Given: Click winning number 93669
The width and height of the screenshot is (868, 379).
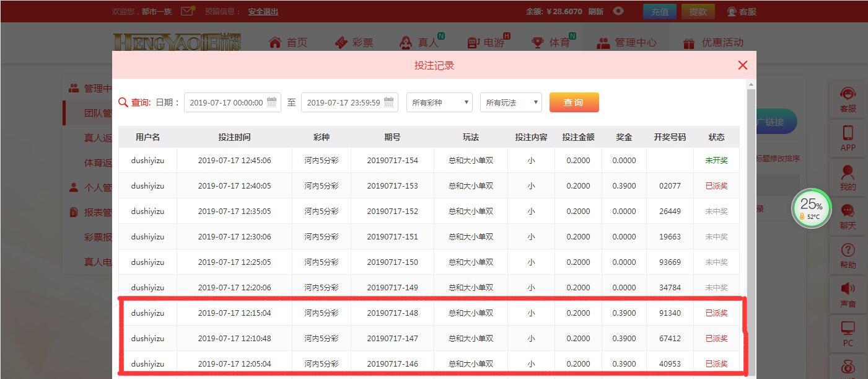Looking at the screenshot, I should click(x=670, y=262).
